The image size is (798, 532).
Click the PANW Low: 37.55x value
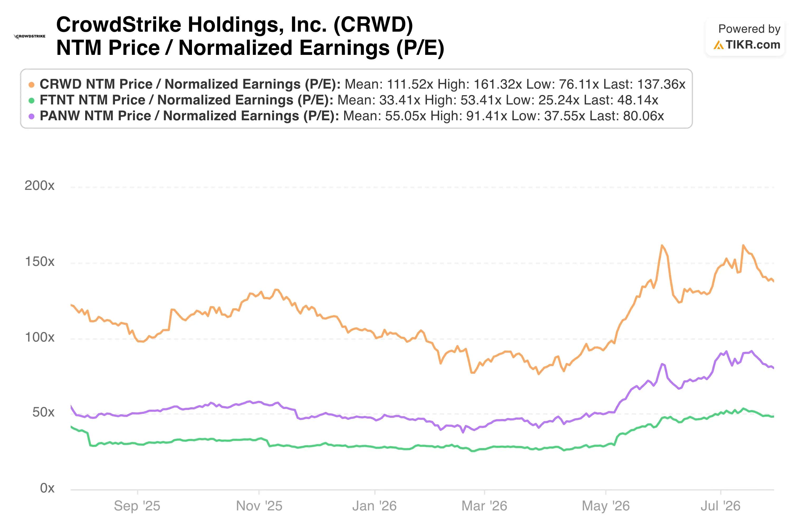548,116
